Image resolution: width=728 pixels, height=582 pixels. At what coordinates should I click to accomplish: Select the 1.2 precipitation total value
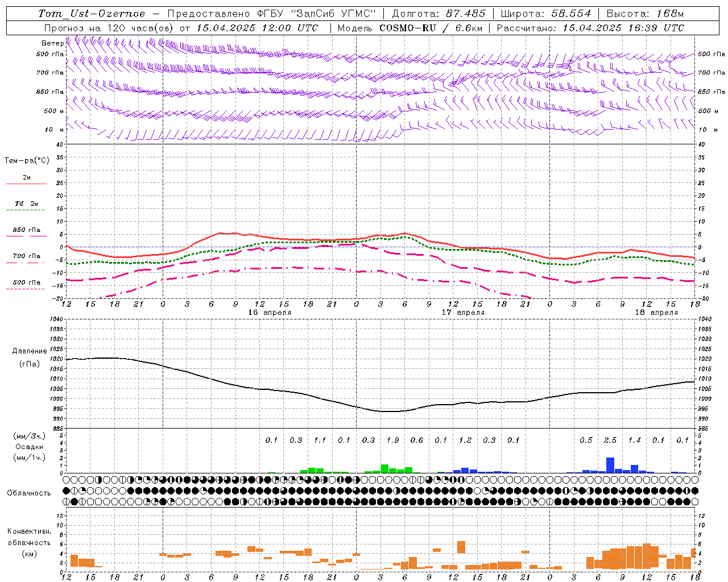[x=465, y=440]
